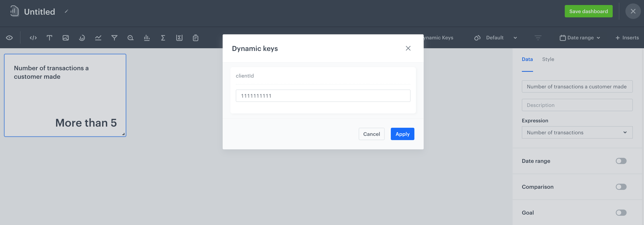Open the code embed tool

tap(33, 38)
